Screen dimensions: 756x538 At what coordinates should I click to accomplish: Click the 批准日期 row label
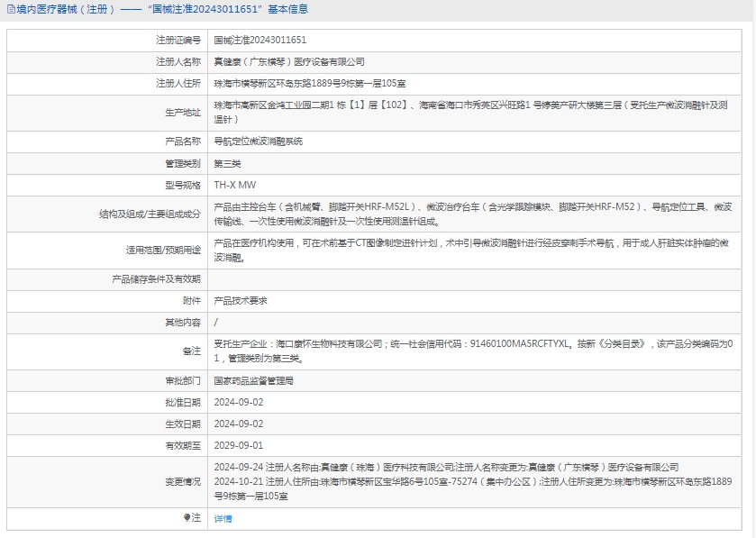click(182, 402)
